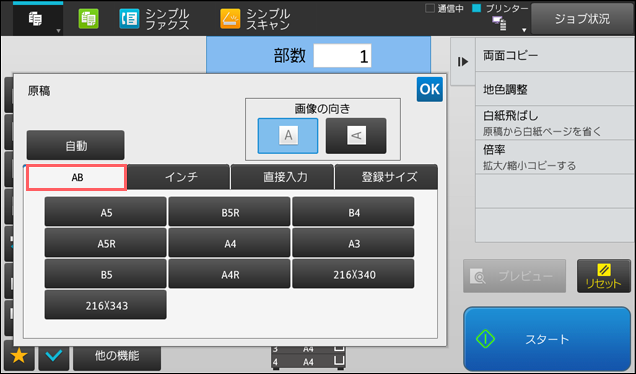The height and width of the screenshot is (374, 636).
Task: Click the blue checkmark icon
Action: (54, 356)
